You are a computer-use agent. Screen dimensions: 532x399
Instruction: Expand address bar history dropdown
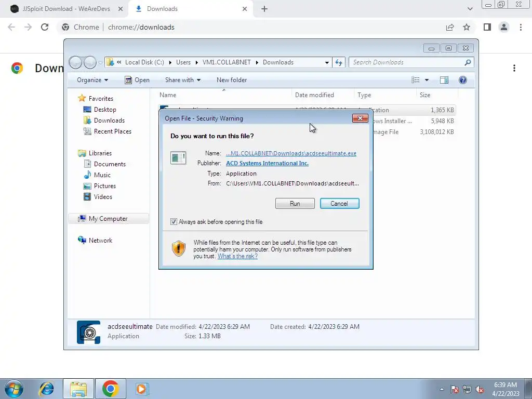click(327, 62)
